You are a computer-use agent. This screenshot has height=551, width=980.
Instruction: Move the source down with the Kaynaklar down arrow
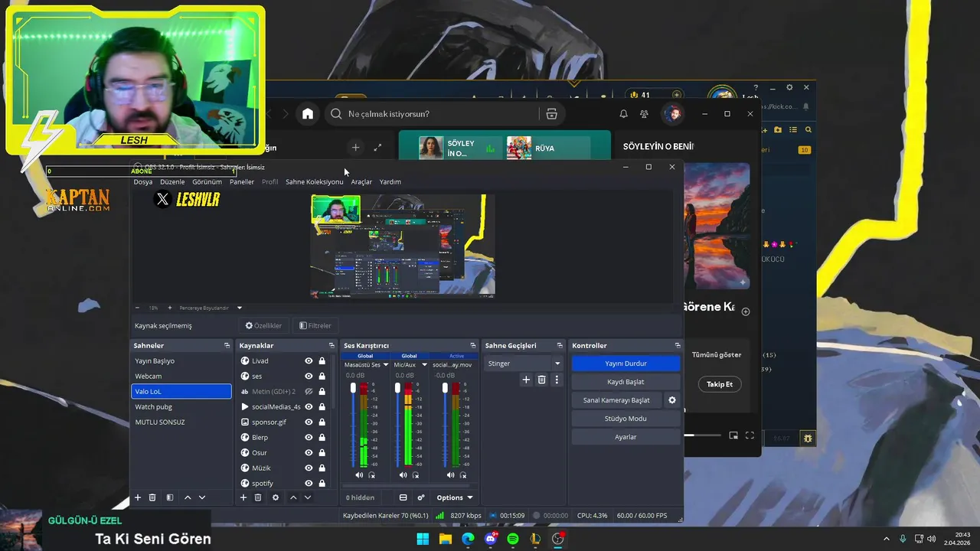pos(308,497)
